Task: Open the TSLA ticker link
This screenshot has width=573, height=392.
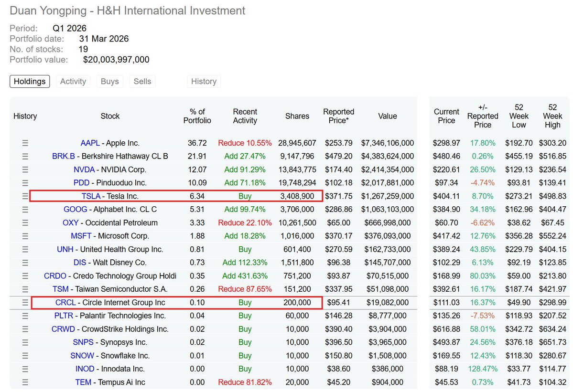Action: pyautogui.click(x=91, y=196)
